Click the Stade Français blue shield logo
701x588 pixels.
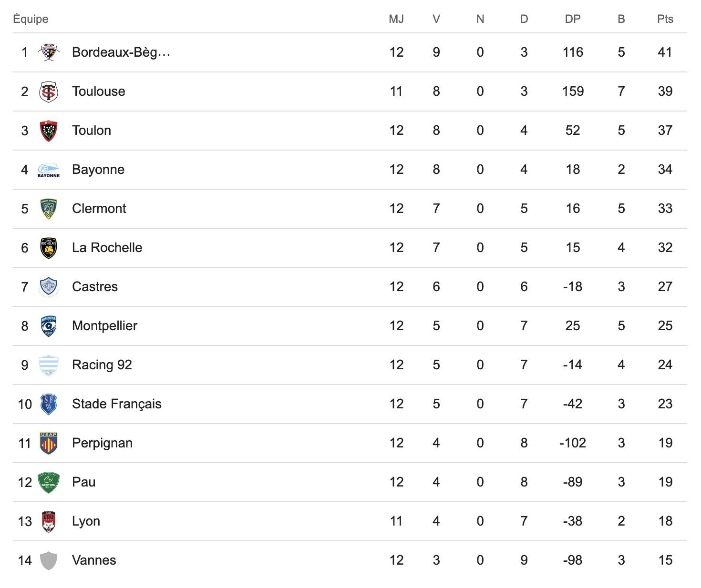[x=49, y=404]
